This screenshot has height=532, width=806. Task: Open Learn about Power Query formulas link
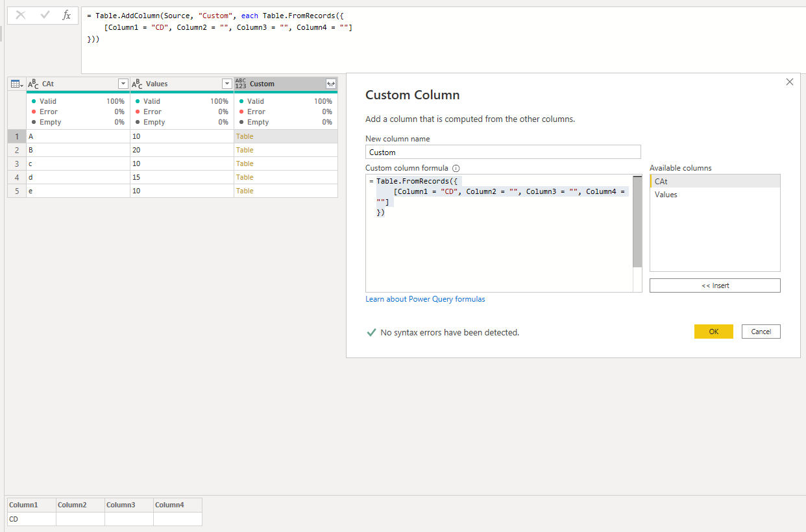tap(425, 299)
